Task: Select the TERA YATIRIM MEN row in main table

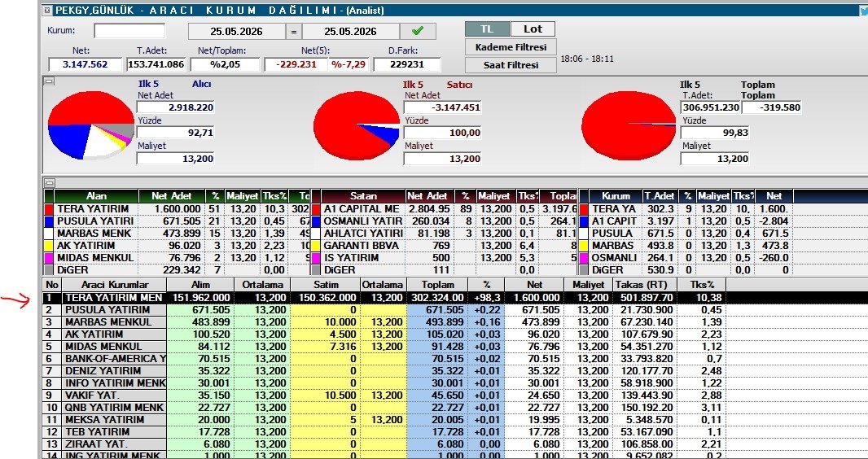Action: pos(384,298)
